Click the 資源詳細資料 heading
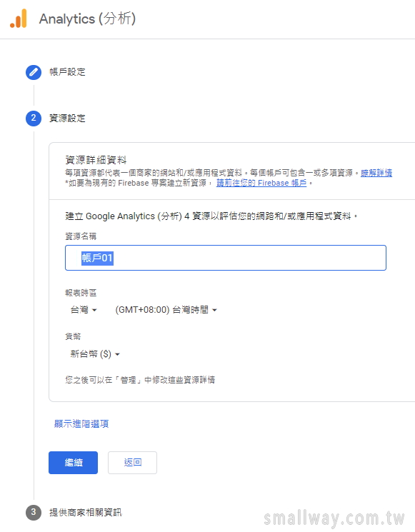 pyautogui.click(x=96, y=160)
